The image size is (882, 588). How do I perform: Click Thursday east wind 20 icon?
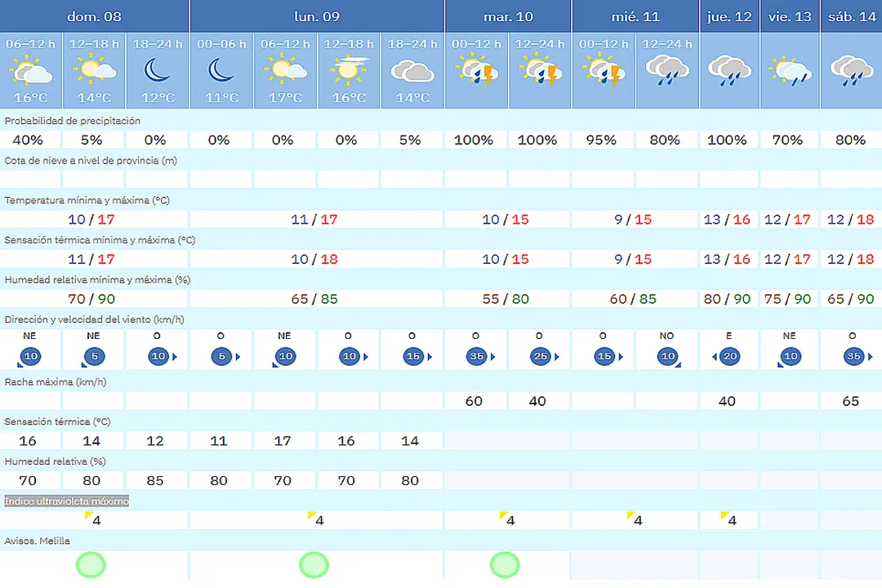point(727,356)
